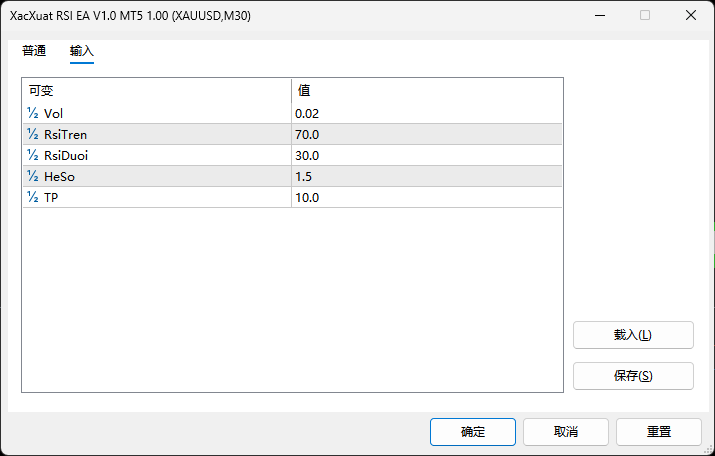
Task: Click the ½ type icon beside RsiDuoi
Action: click(x=33, y=155)
